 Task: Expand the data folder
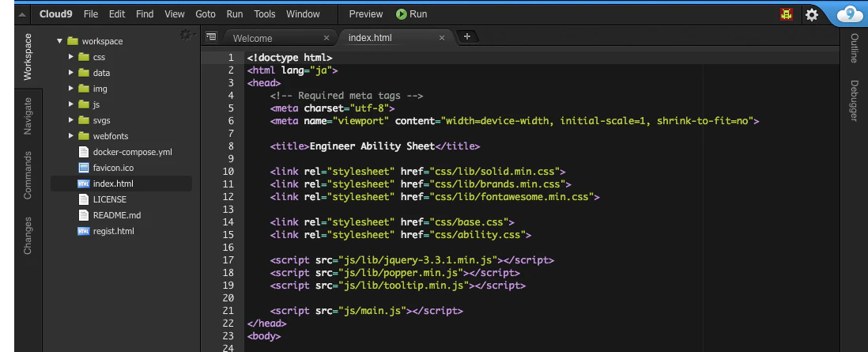(71, 73)
